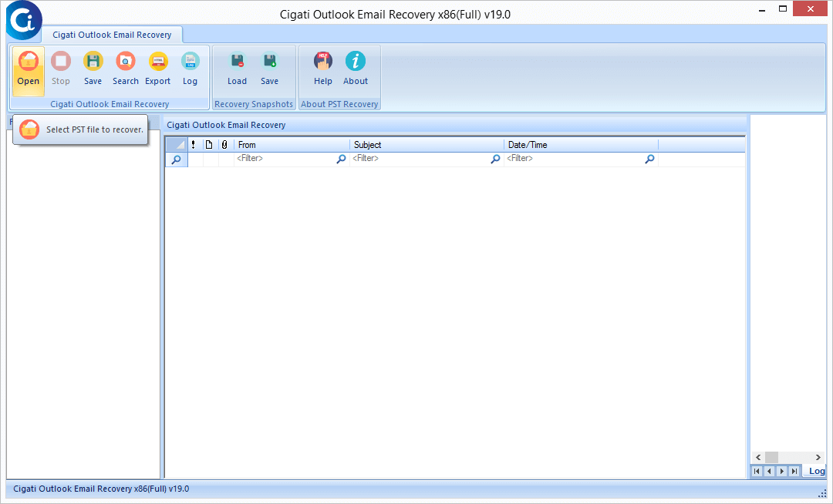Minimize the application window

click(x=762, y=9)
